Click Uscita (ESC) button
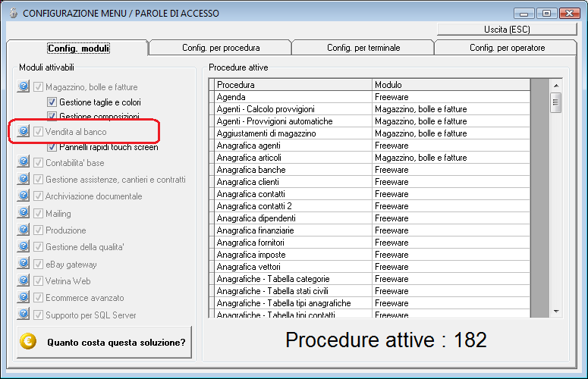The image size is (588, 379). (507, 30)
